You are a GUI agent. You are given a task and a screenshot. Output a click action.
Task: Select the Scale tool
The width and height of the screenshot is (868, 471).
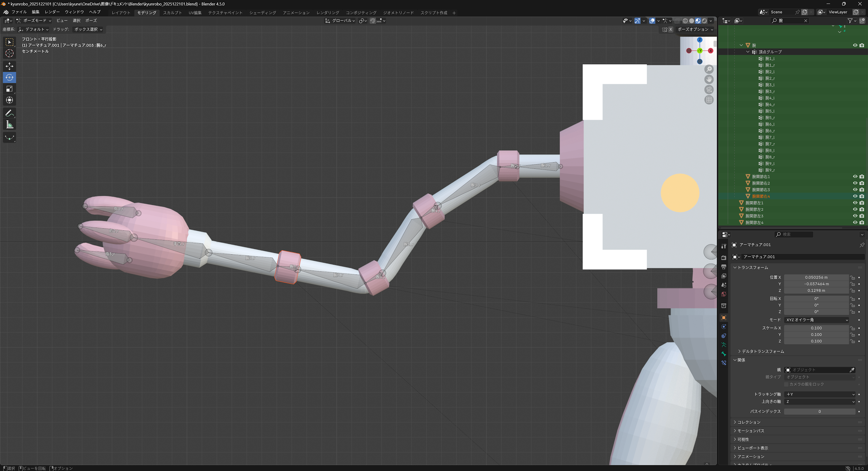pyautogui.click(x=9, y=89)
